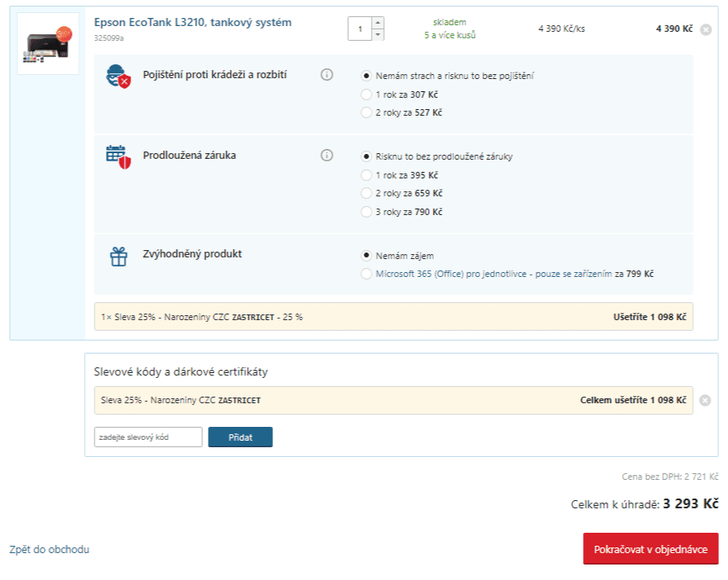Click 'Cena bez DPH: 2 721 Kč'
The width and height of the screenshot is (728, 580).
click(670, 477)
